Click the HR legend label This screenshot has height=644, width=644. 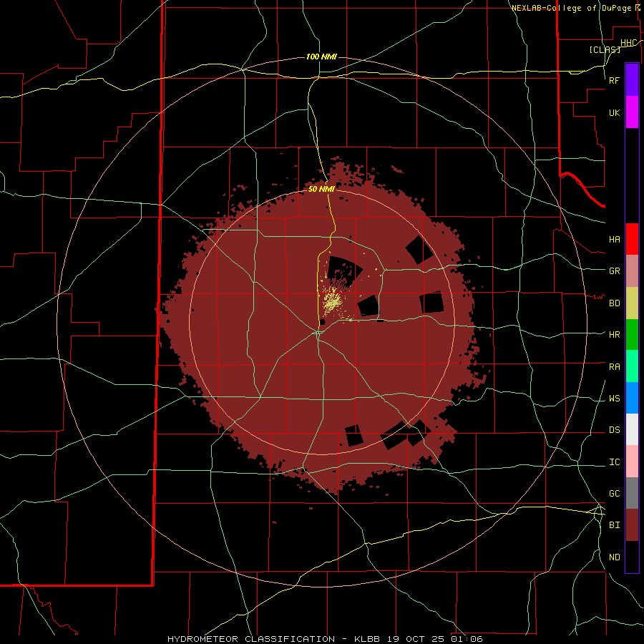click(614, 335)
